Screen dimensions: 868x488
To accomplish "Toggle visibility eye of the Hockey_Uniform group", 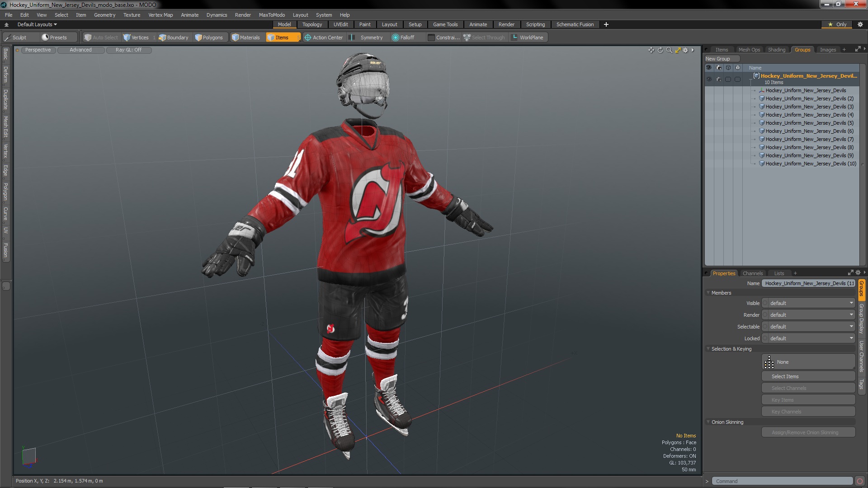I will [x=709, y=79].
